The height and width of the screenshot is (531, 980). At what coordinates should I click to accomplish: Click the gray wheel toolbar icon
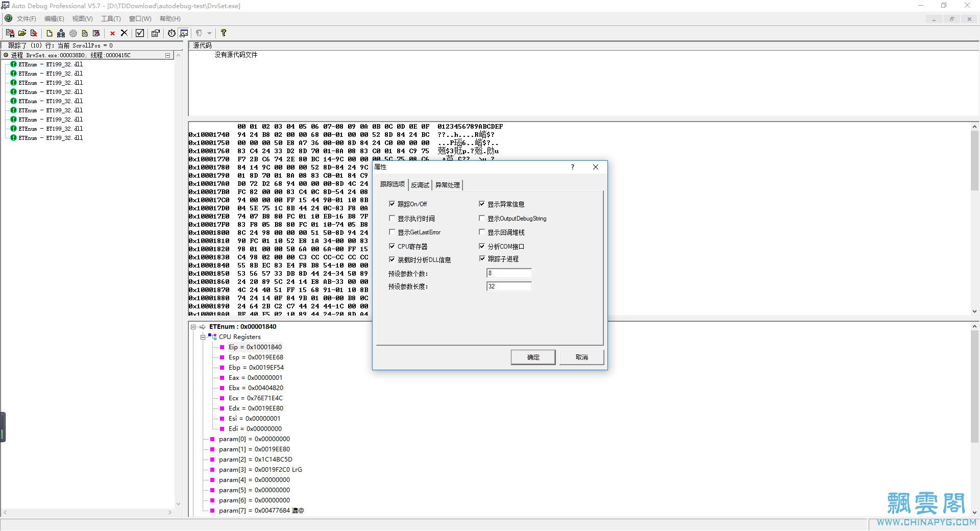pyautogui.click(x=73, y=33)
